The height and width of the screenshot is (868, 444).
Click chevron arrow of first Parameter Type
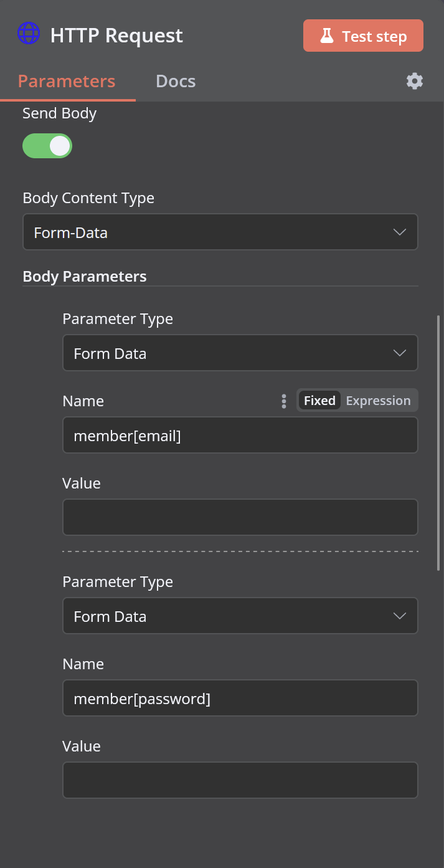tap(400, 353)
